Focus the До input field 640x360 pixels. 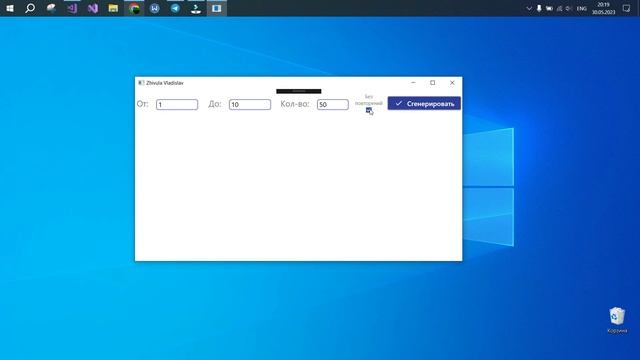pyautogui.click(x=250, y=104)
